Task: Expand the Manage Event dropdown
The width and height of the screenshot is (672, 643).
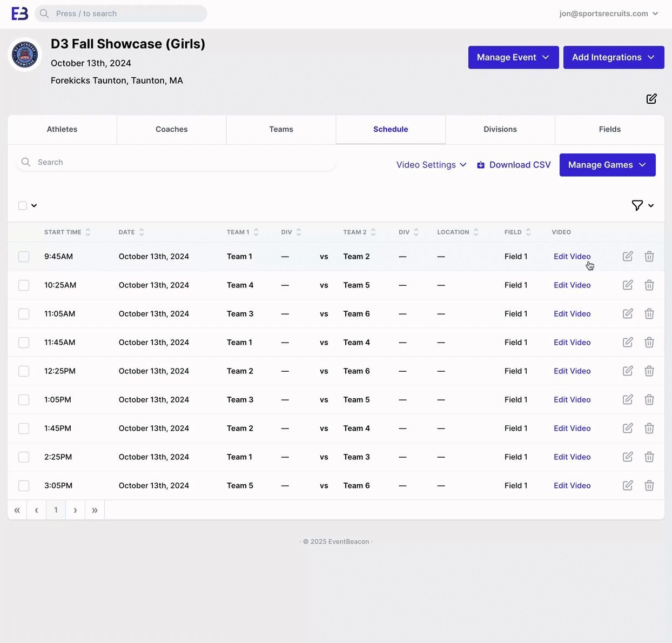Action: [x=513, y=57]
